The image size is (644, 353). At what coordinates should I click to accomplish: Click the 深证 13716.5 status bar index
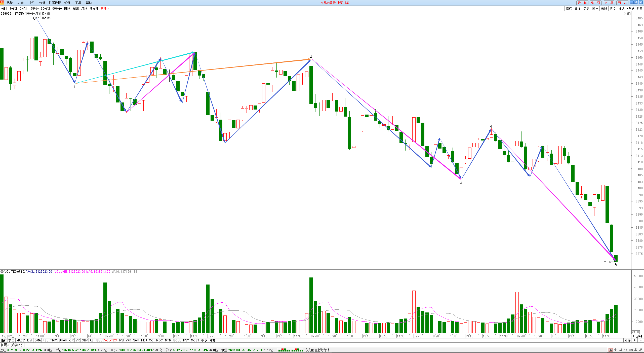81,350
